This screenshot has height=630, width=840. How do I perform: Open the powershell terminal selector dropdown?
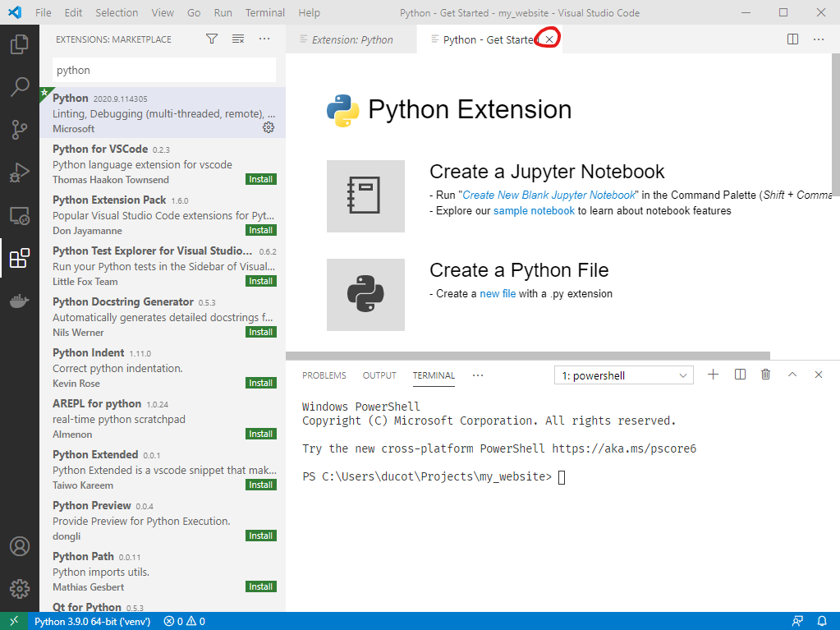click(624, 375)
